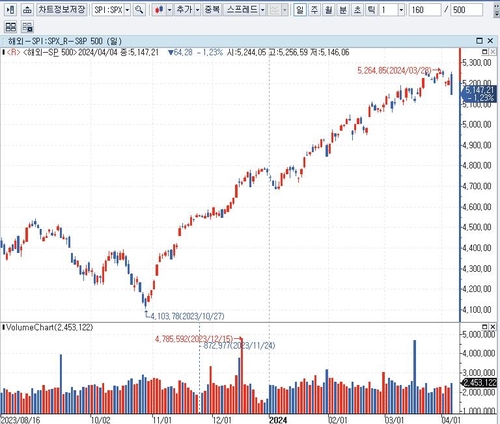This screenshot has width=500, height=424.
Task: Close the VolumeChart pane
Action: [492, 327]
